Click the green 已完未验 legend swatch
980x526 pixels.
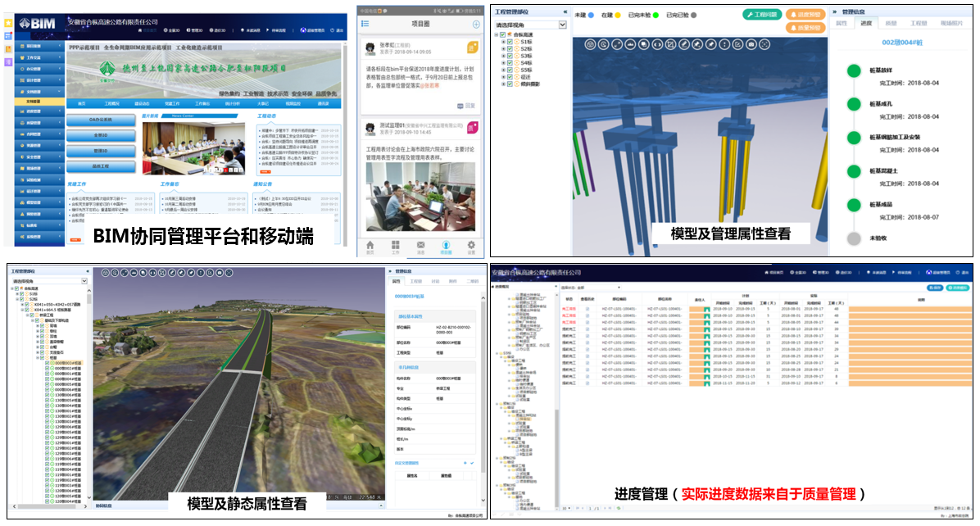coord(656,15)
